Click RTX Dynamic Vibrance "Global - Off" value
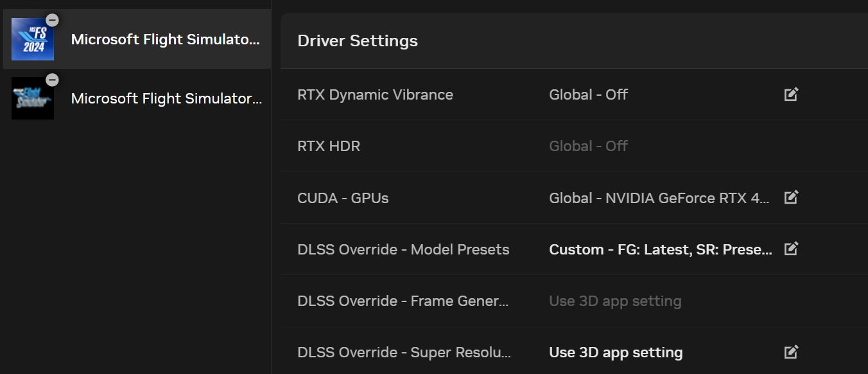This screenshot has width=868, height=374. coord(588,95)
